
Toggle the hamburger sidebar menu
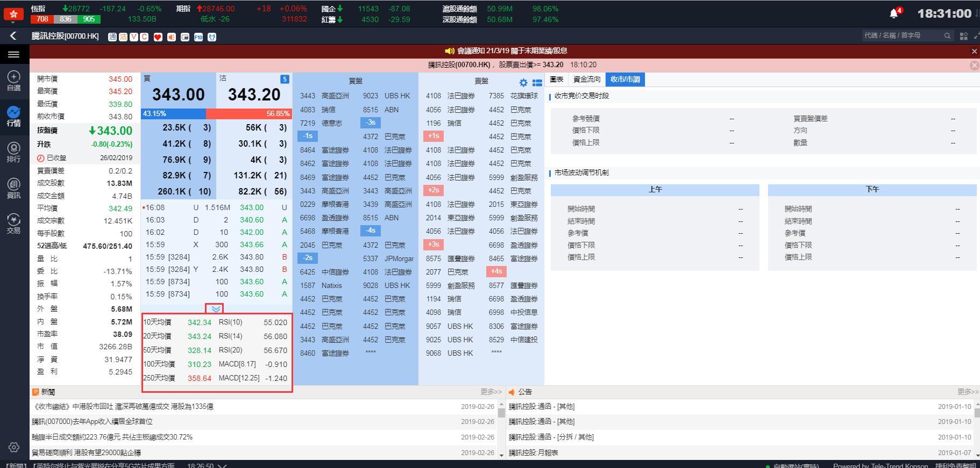13,54
